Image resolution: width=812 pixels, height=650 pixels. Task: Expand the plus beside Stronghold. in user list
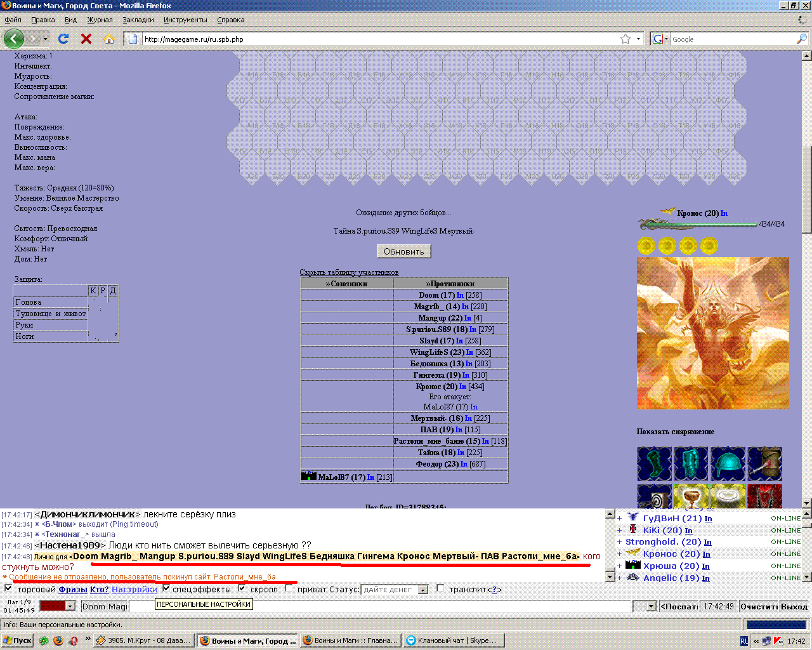(x=620, y=542)
